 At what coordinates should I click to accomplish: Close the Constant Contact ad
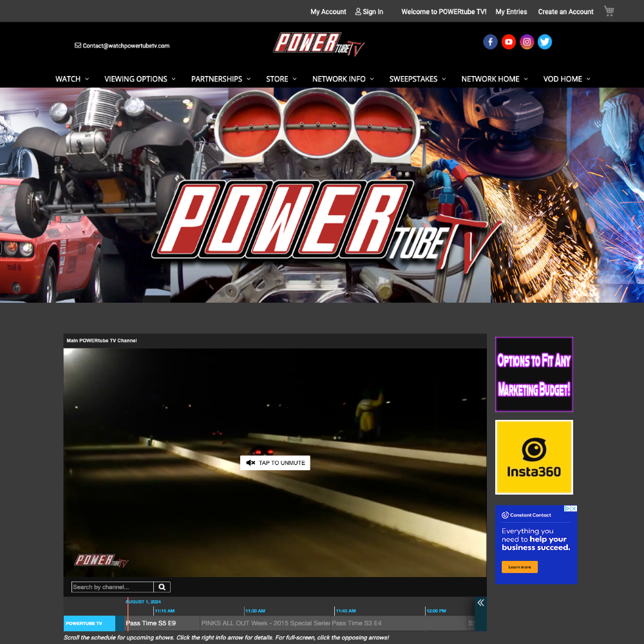(x=574, y=509)
